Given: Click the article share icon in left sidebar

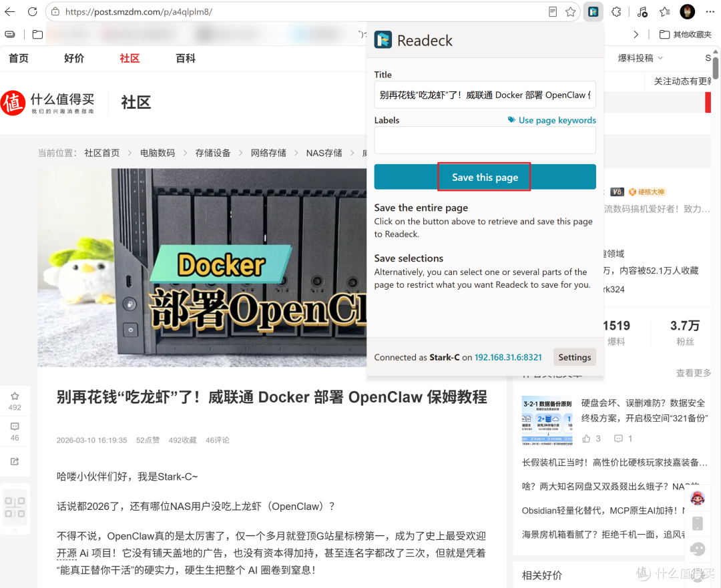Looking at the screenshot, I should click(x=15, y=461).
